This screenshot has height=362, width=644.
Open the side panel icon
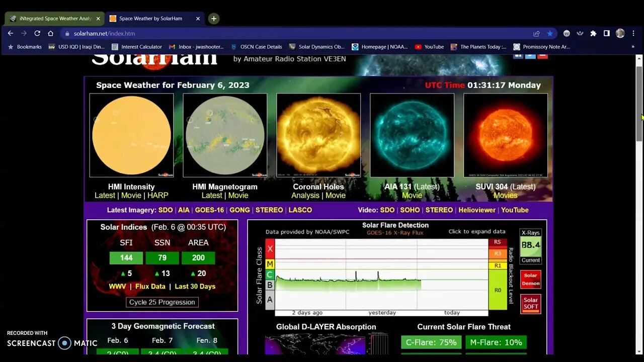607,33
